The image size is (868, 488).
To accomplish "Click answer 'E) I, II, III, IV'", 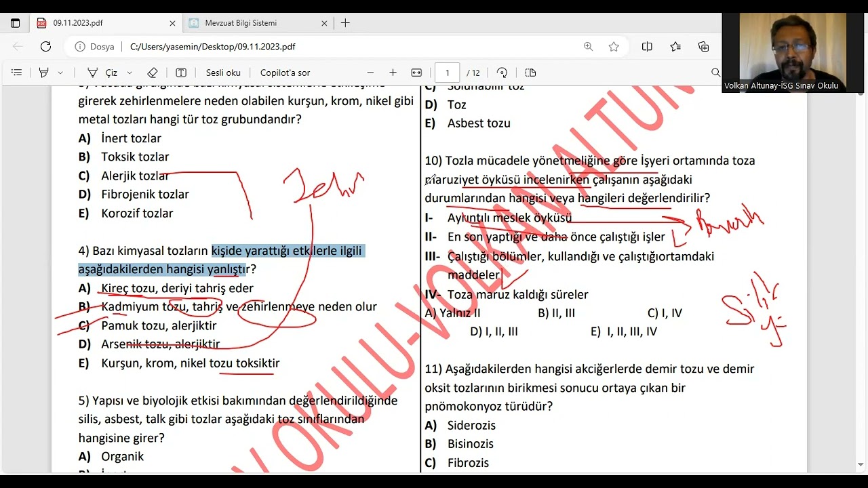I will (624, 331).
